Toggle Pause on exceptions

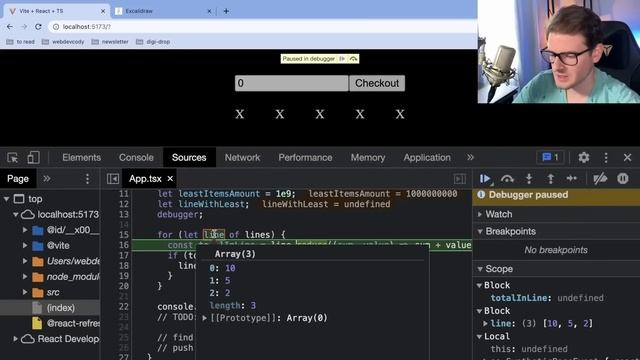[x=622, y=179]
